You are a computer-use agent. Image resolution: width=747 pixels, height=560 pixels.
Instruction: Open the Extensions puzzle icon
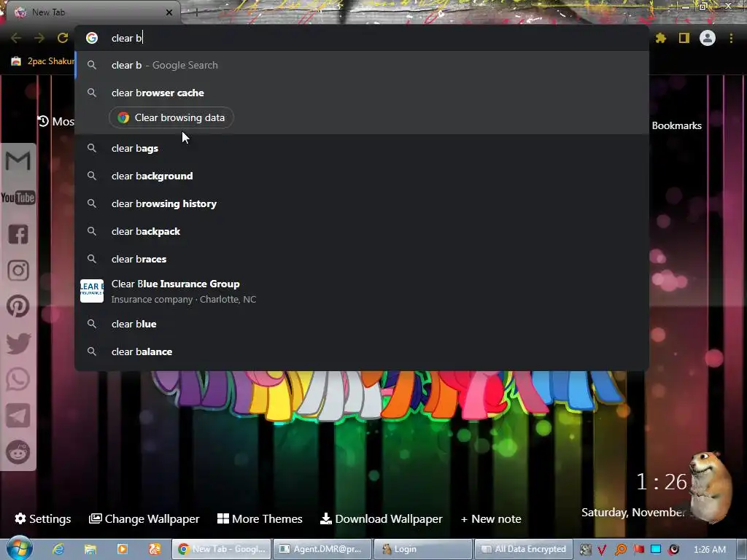661,38
